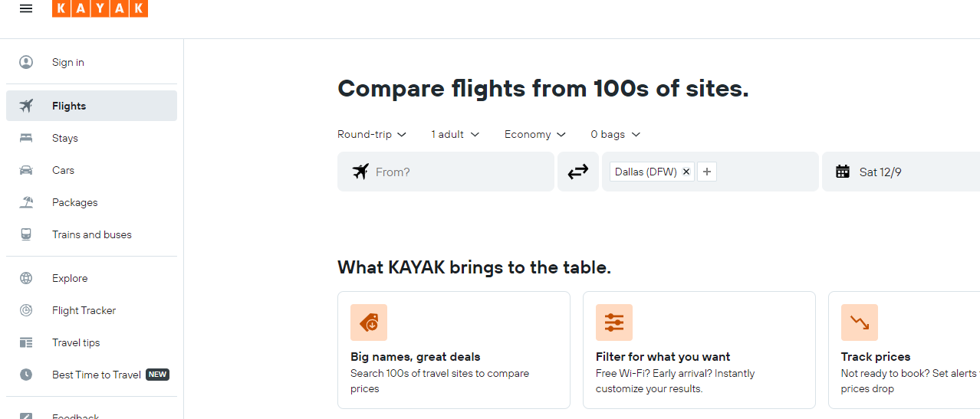Screen dimensions: 980x419
Task: Add another destination with plus button
Action: pyautogui.click(x=707, y=172)
